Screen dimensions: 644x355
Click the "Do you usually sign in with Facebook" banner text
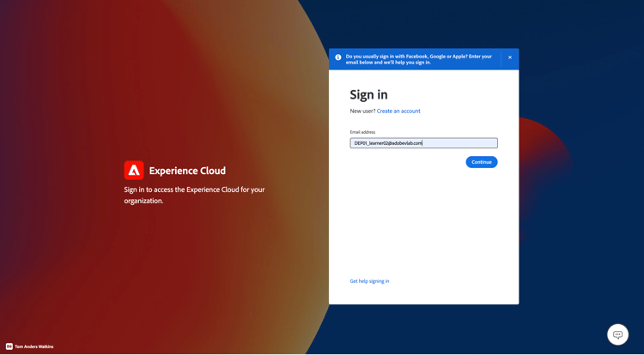pyautogui.click(x=418, y=59)
